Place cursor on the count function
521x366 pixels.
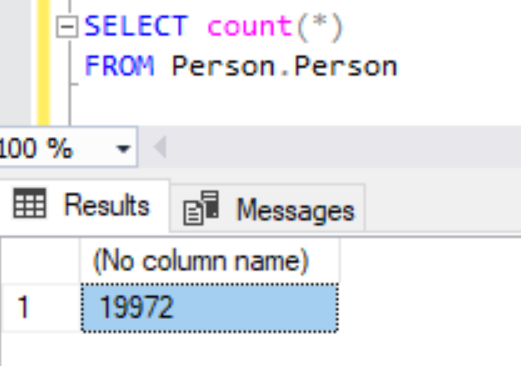pos(250,26)
